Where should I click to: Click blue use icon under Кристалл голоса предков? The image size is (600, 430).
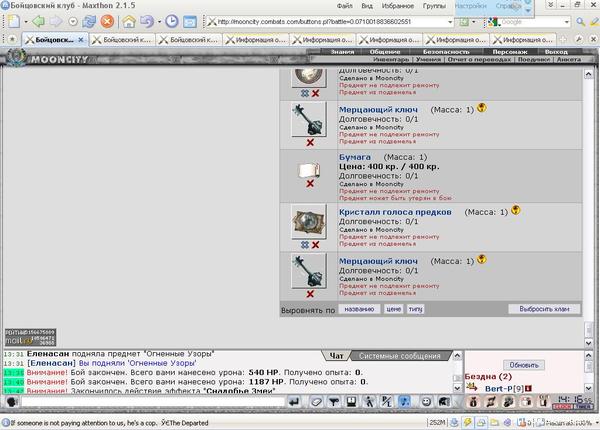point(305,245)
